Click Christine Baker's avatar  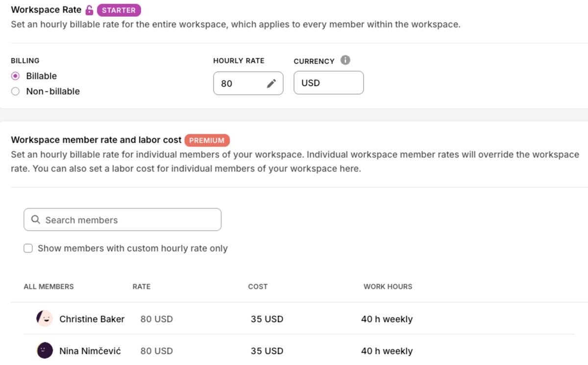(x=45, y=318)
